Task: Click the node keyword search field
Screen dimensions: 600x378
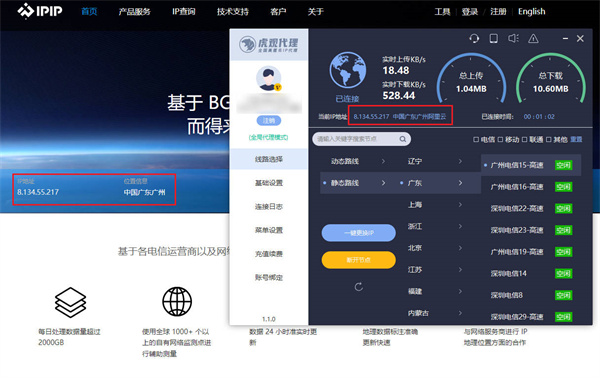Action: [362, 139]
